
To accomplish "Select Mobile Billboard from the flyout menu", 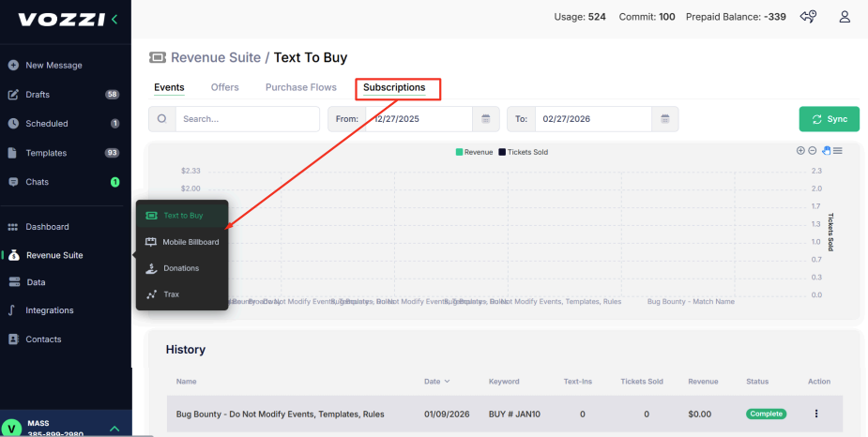I will click(x=190, y=242).
